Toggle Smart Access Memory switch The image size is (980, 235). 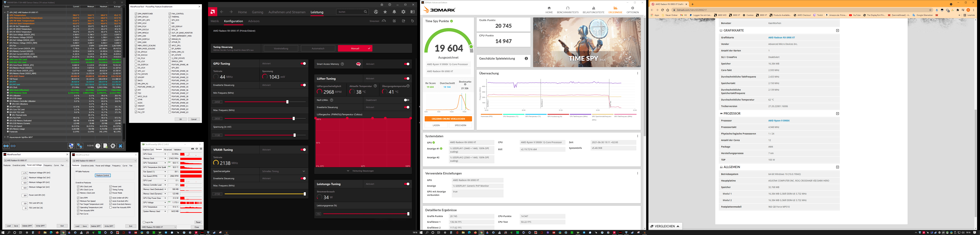point(407,64)
